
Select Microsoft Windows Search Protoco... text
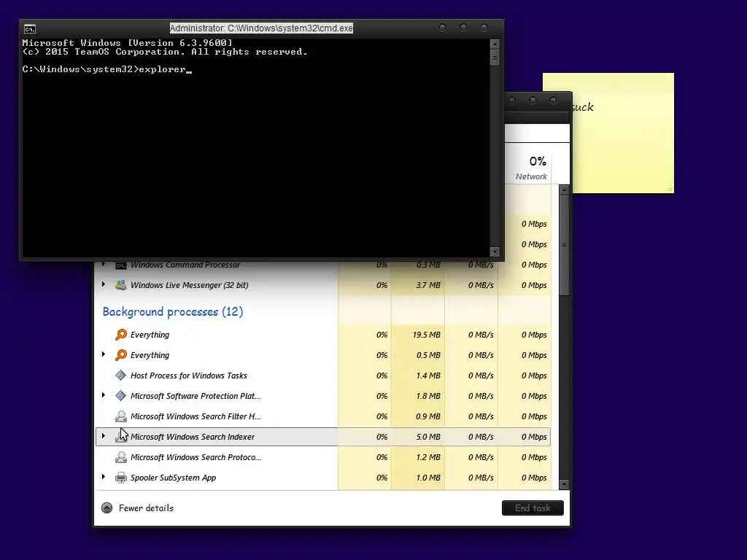tap(196, 458)
